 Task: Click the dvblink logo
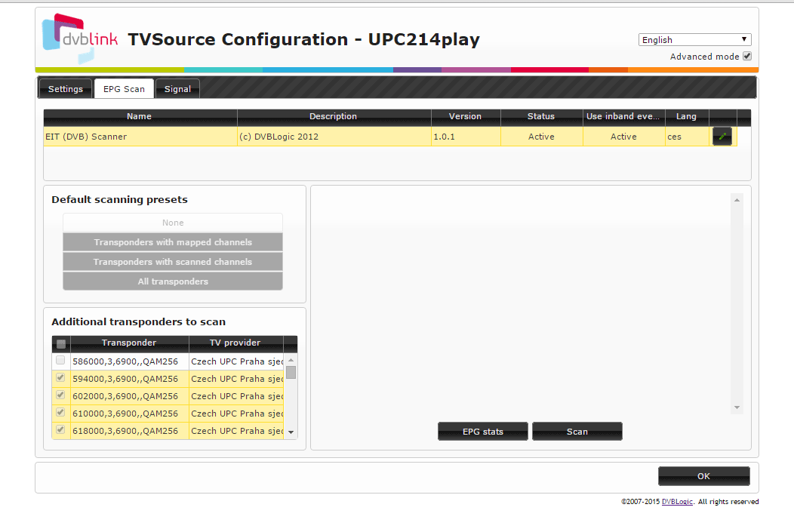tap(79, 38)
